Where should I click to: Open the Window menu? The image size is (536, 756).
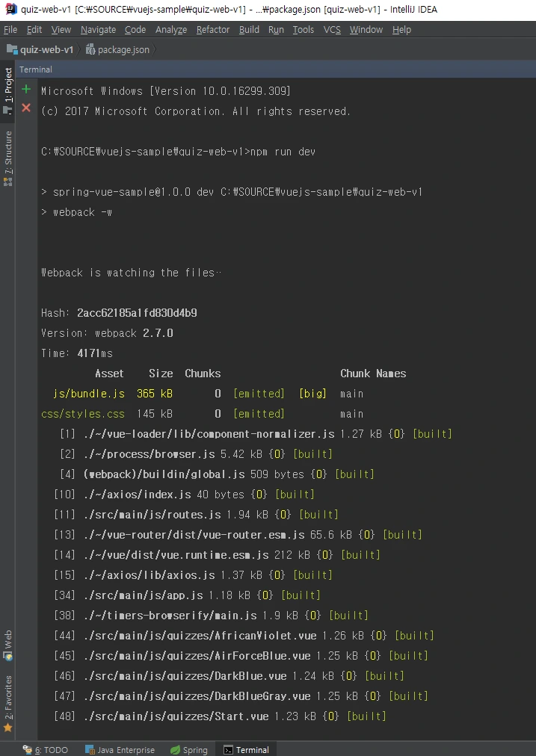pyautogui.click(x=366, y=30)
